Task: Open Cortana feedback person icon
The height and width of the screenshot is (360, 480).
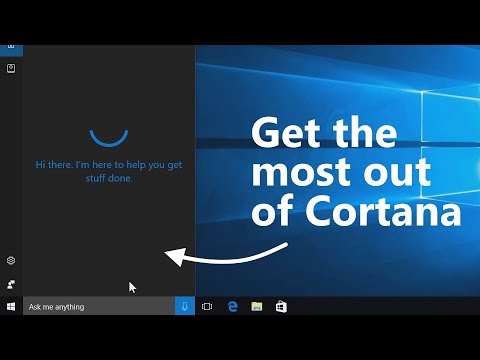Action: (x=11, y=284)
